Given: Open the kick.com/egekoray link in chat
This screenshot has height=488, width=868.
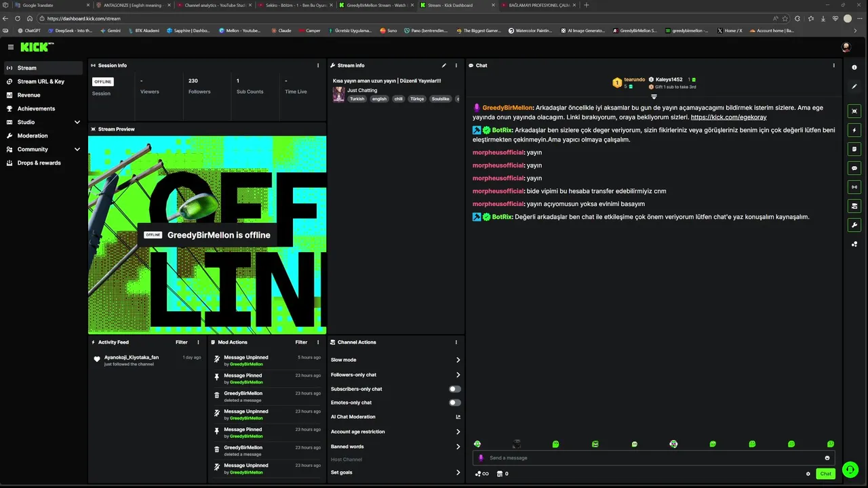Looking at the screenshot, I should coord(728,117).
